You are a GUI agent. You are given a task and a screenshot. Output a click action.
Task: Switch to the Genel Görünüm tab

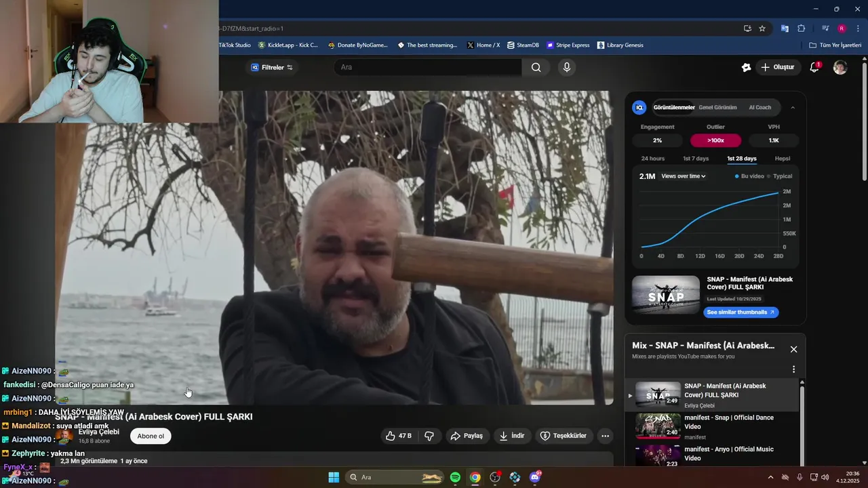717,107
